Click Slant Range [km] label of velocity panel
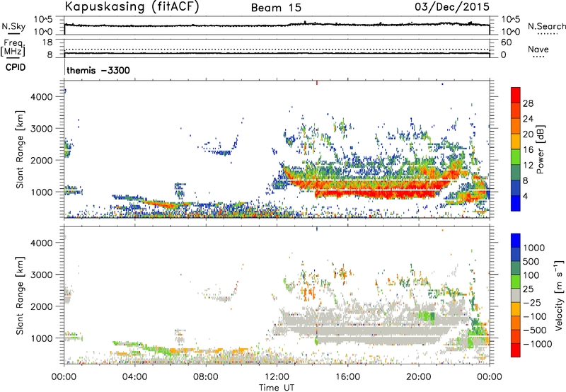The height and width of the screenshot is (392, 566). [x=20, y=295]
